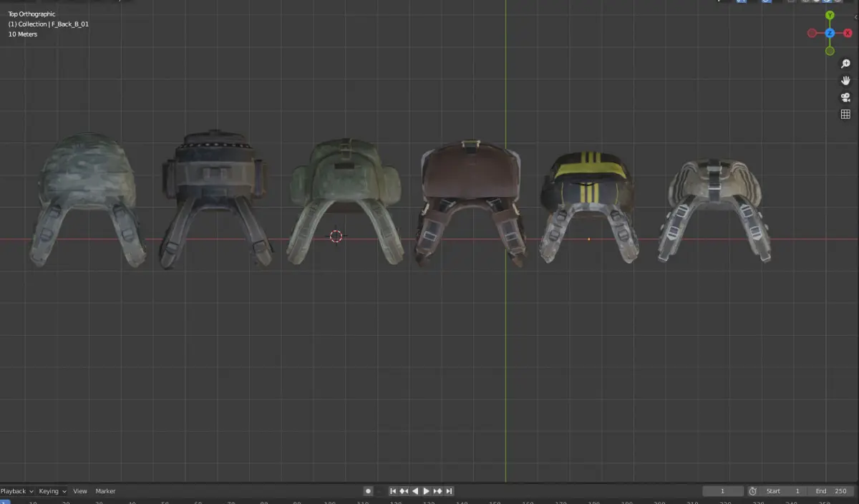
Task: Toggle the camera view icon
Action: [x=845, y=98]
